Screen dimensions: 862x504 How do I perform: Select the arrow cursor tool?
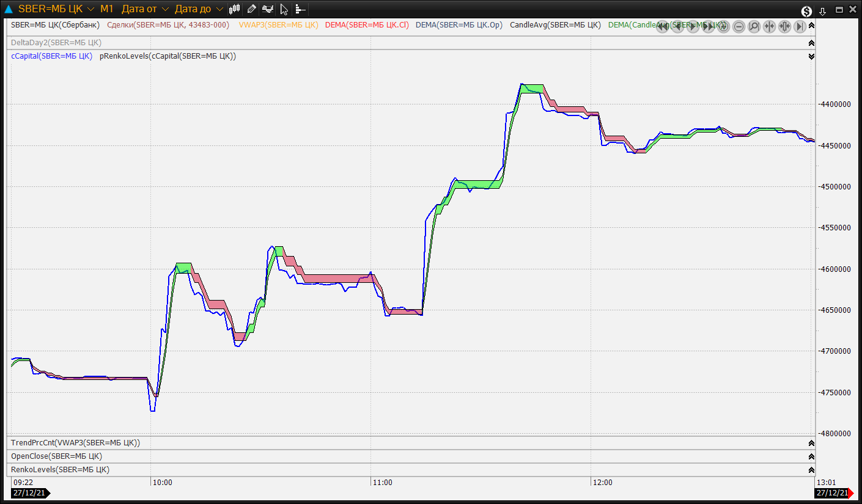(x=284, y=9)
